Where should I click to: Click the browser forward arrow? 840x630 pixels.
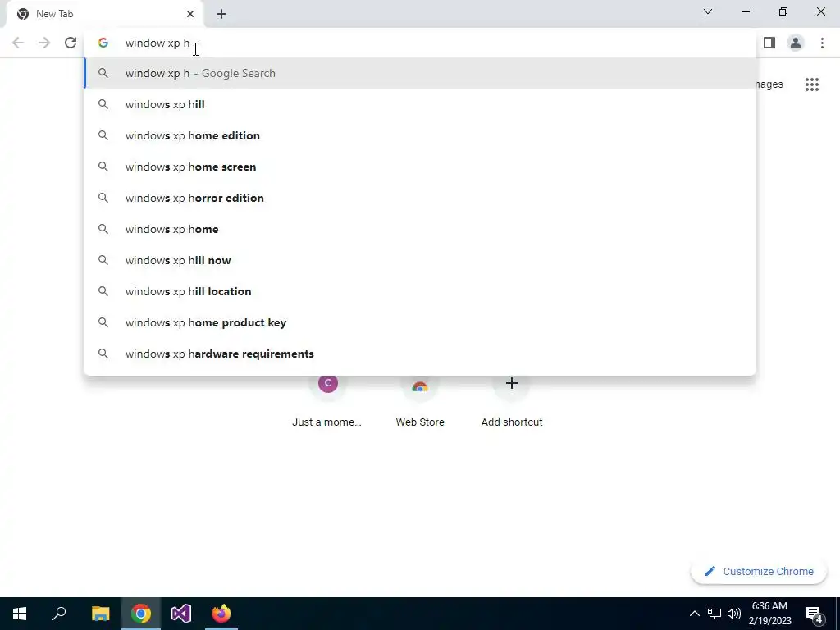[44, 43]
